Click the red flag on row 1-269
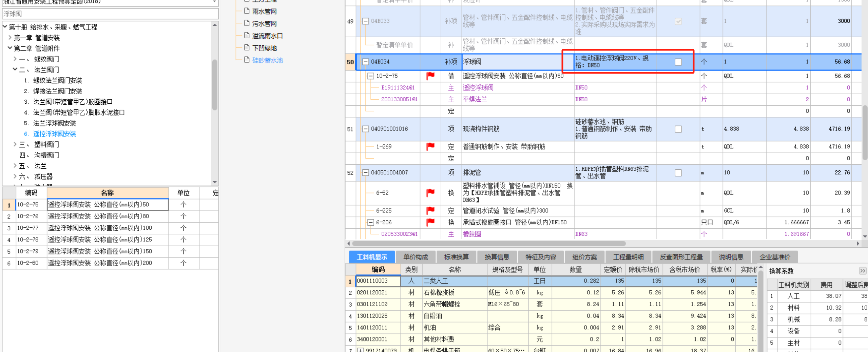868x352 pixels. [430, 146]
